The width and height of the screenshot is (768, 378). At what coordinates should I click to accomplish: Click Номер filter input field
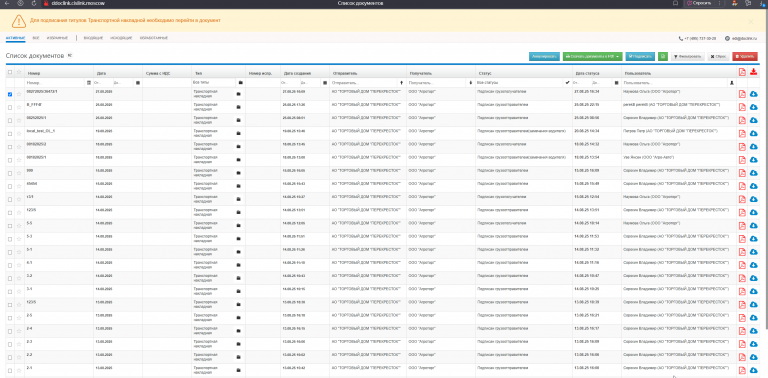pos(55,83)
